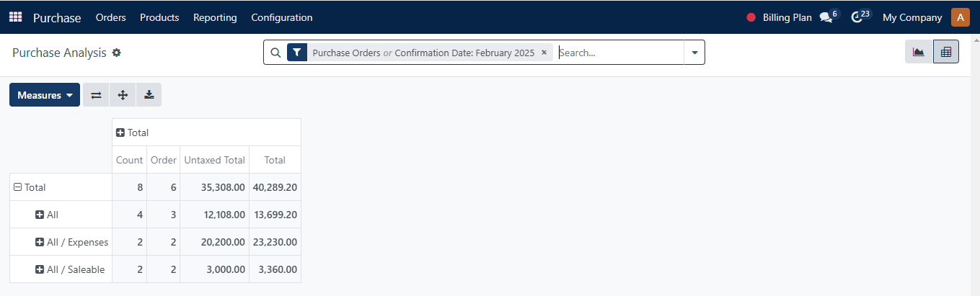
Task: Toggle the search options dropdown arrow
Action: click(694, 53)
